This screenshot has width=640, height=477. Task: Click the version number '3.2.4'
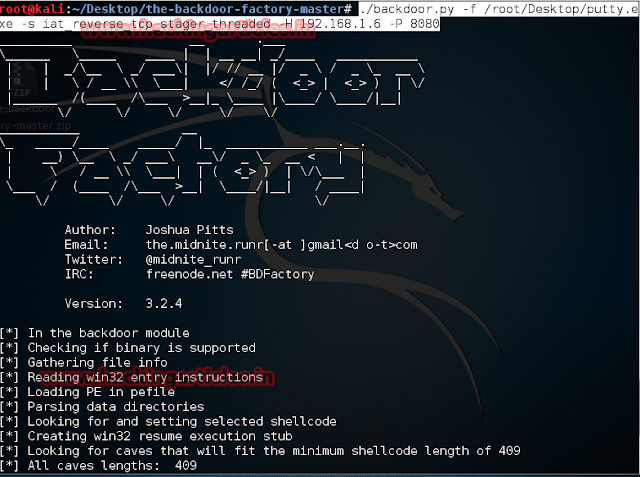(x=164, y=303)
